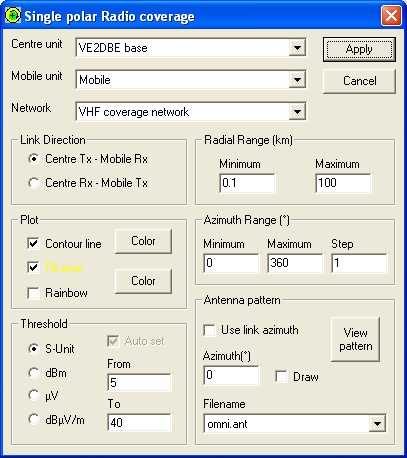Click the green app icon in title bar
407x458 pixels.
coord(13,15)
